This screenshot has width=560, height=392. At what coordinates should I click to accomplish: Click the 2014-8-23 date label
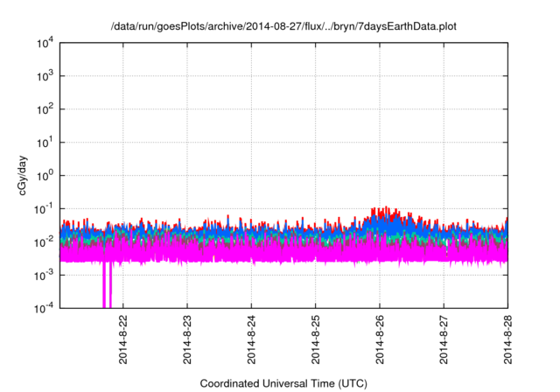pyautogui.click(x=187, y=339)
